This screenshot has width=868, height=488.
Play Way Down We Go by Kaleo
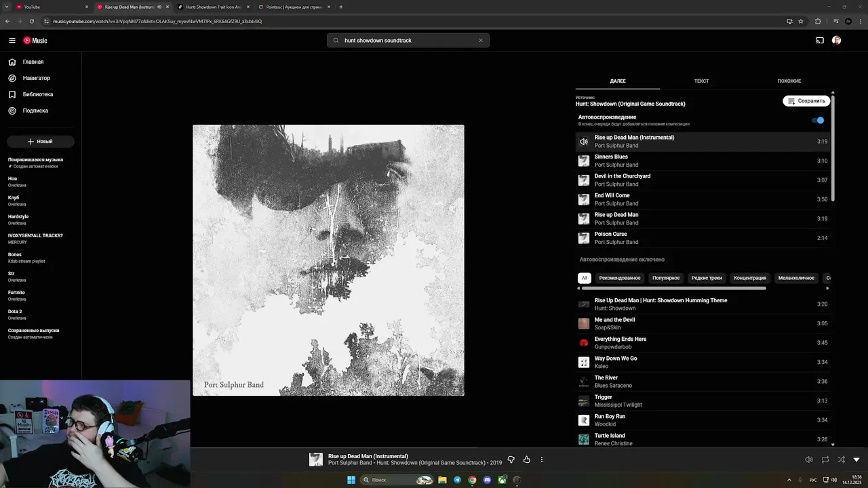(x=703, y=362)
